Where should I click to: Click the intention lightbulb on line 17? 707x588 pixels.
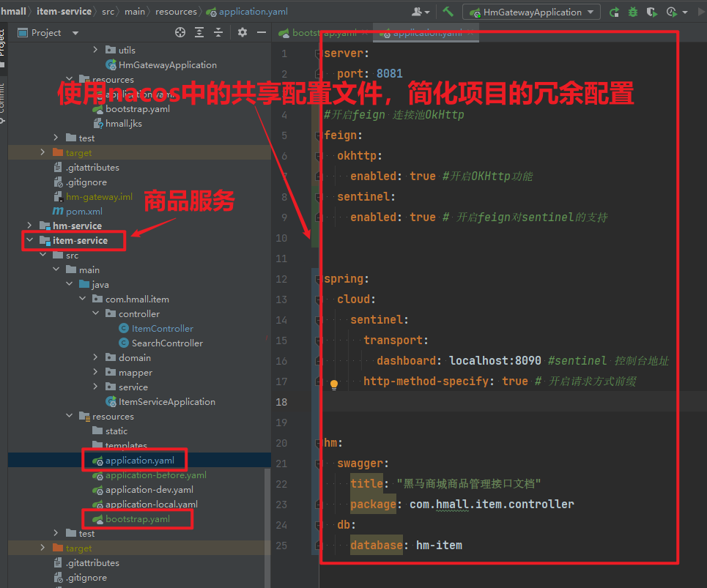(x=333, y=383)
